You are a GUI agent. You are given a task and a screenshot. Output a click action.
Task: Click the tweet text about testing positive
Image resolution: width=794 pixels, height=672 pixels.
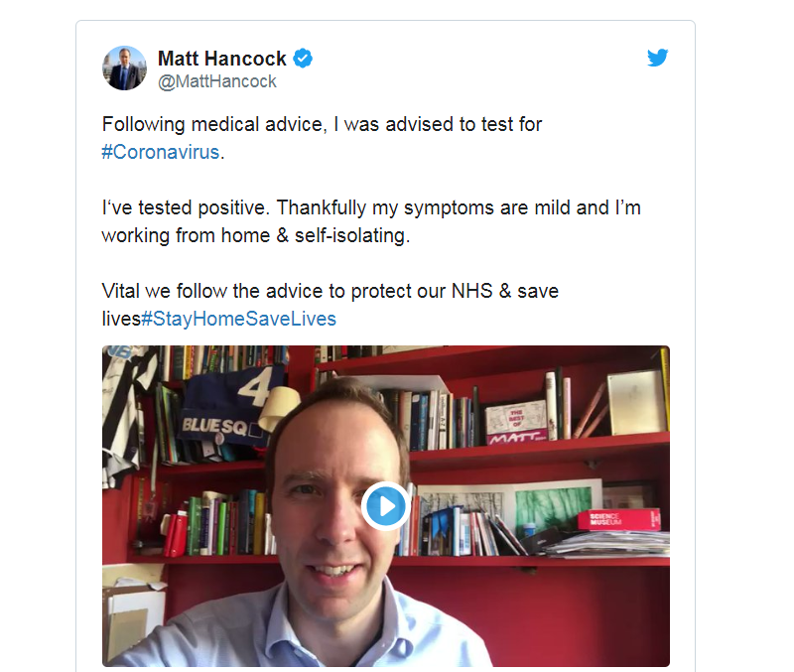[371, 221]
